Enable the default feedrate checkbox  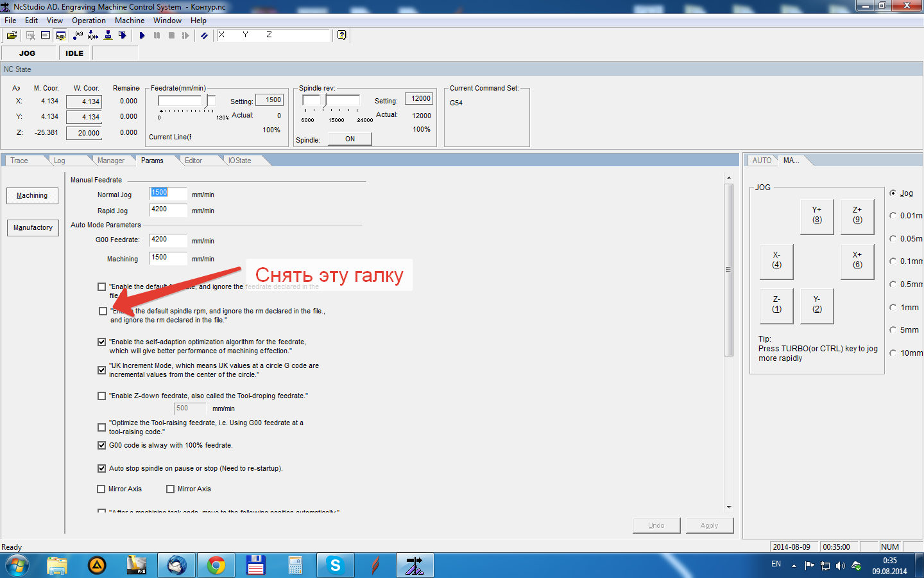[102, 287]
